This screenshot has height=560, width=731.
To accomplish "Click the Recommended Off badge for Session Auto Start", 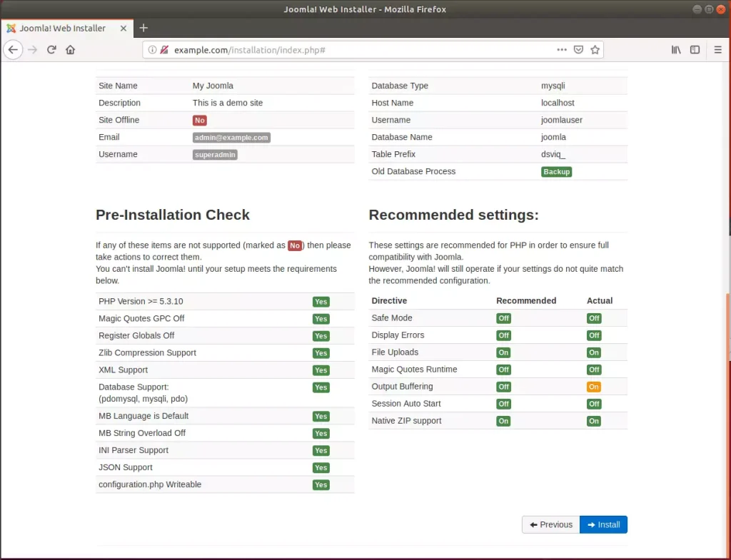I will click(x=503, y=404).
